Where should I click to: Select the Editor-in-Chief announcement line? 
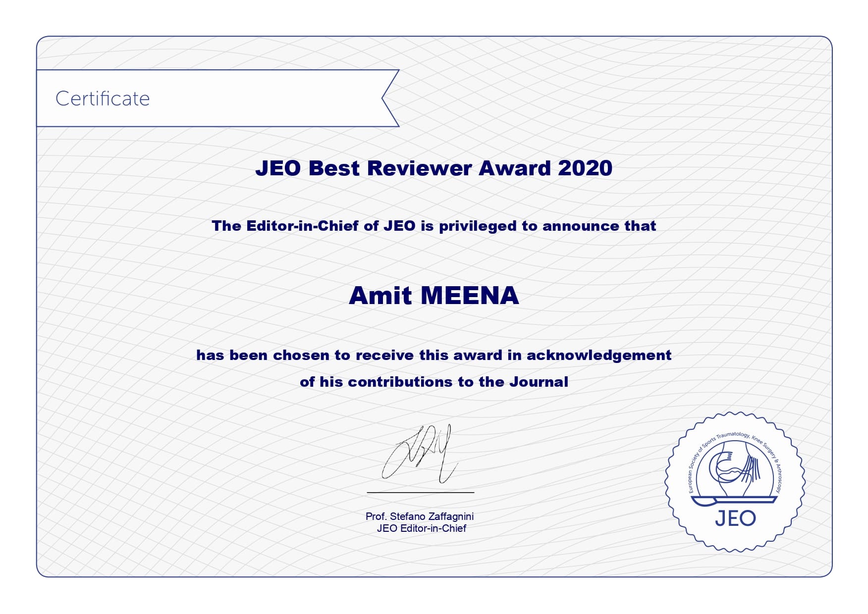[x=434, y=227]
